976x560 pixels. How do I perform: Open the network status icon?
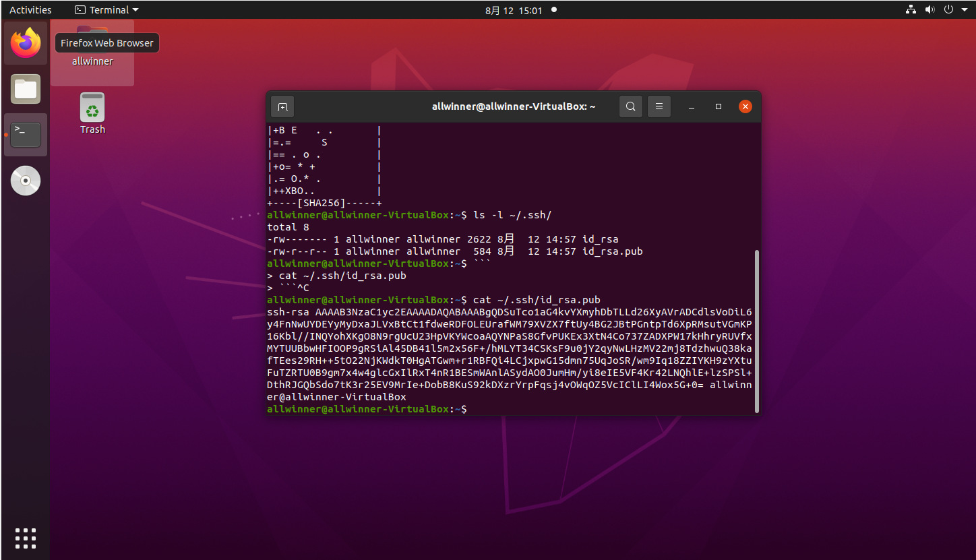[911, 9]
